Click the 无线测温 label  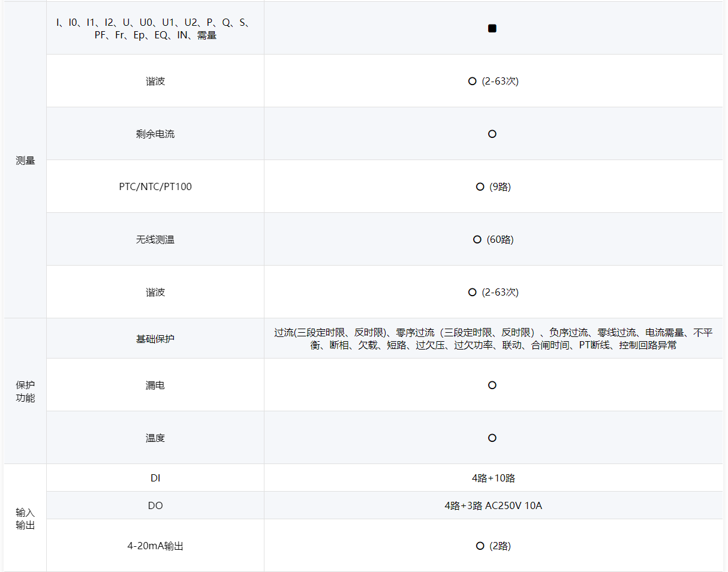[x=155, y=240]
